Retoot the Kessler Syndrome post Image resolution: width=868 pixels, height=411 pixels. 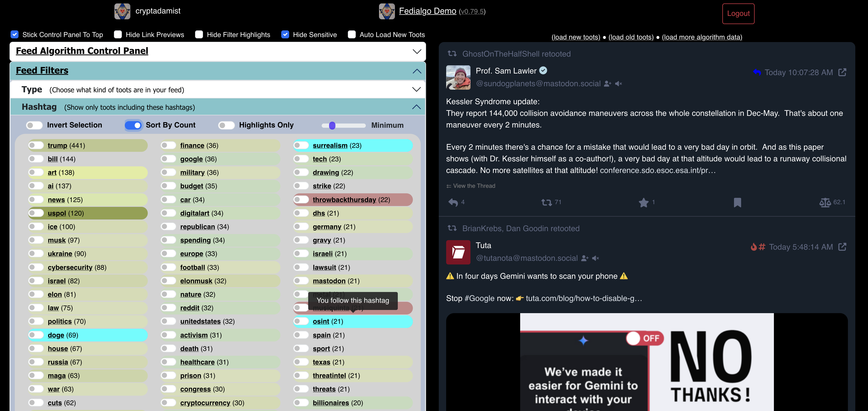click(x=546, y=202)
